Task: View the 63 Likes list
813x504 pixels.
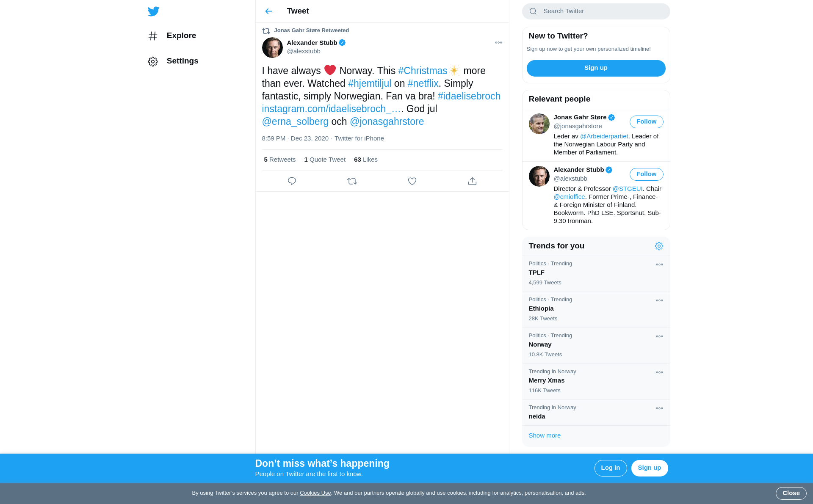Action: [366, 160]
